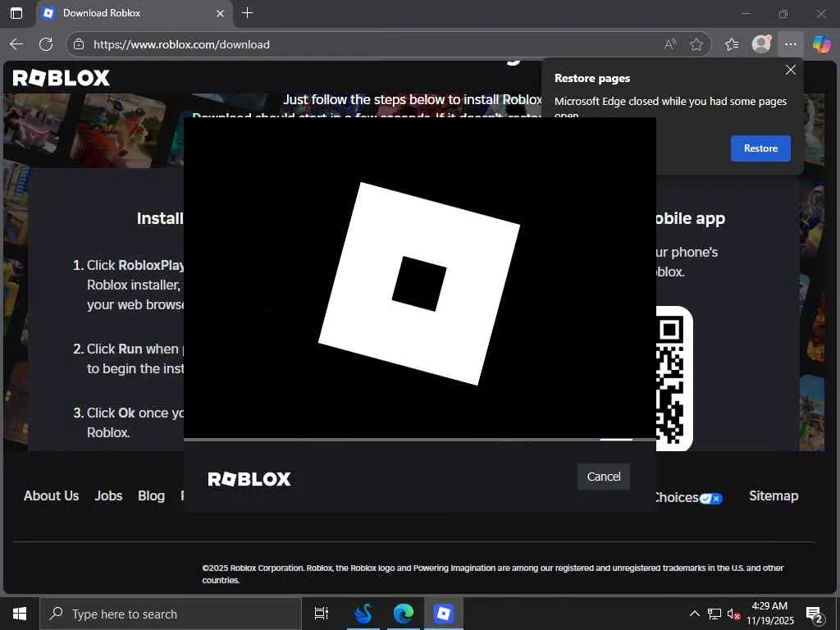840x630 pixels.
Task: Open the swan app in taskbar
Action: (x=363, y=614)
